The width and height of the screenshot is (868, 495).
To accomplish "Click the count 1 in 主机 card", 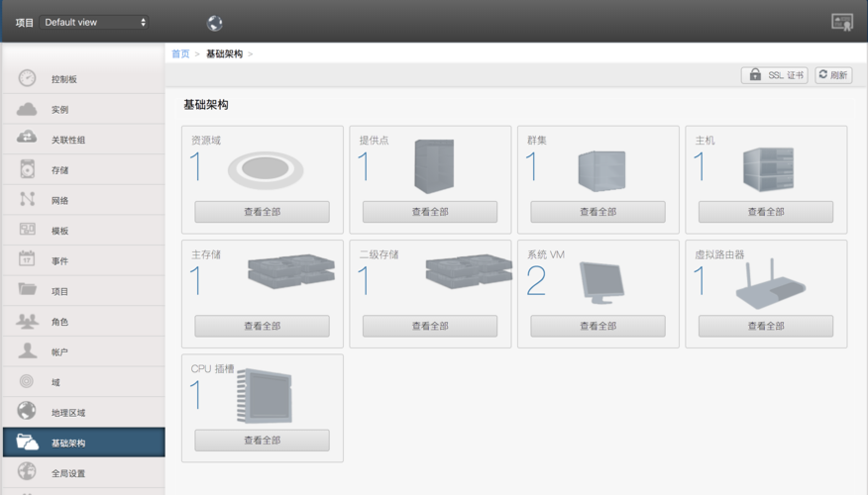I will [700, 166].
